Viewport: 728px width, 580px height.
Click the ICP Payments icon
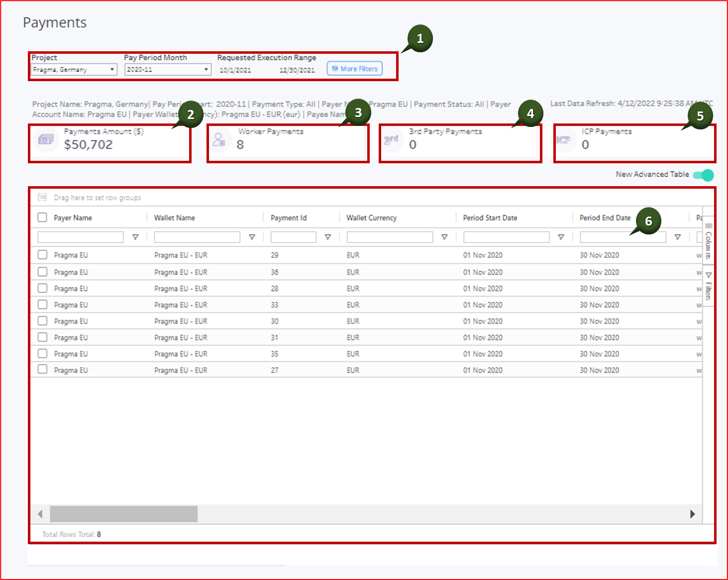pyautogui.click(x=564, y=139)
